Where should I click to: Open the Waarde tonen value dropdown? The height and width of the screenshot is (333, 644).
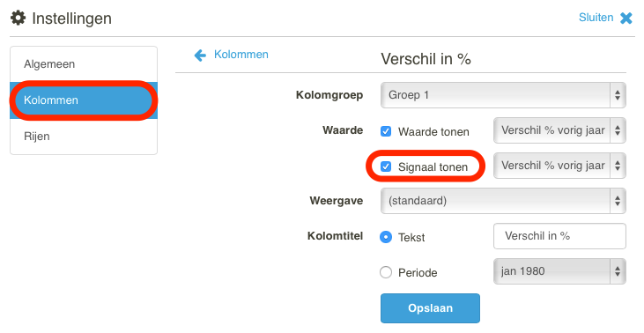pos(559,130)
